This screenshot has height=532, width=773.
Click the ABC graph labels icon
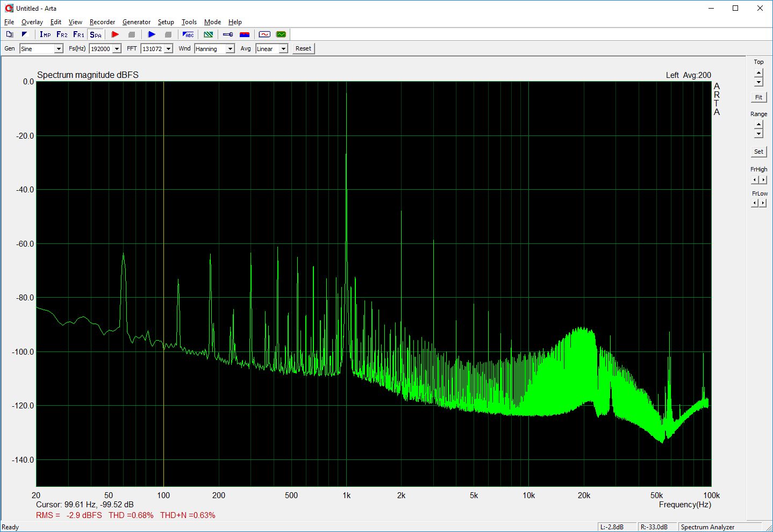coord(188,34)
